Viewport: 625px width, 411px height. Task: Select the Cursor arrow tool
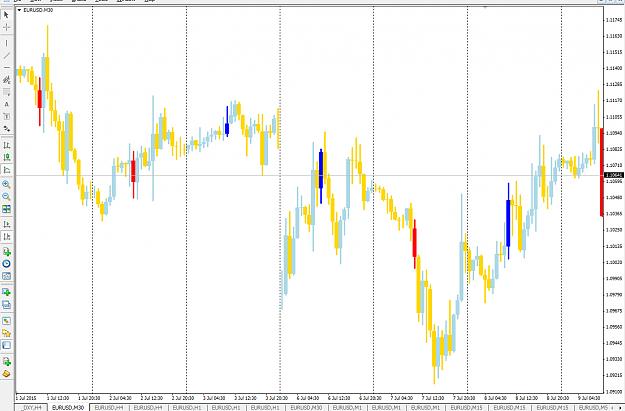click(x=6, y=15)
